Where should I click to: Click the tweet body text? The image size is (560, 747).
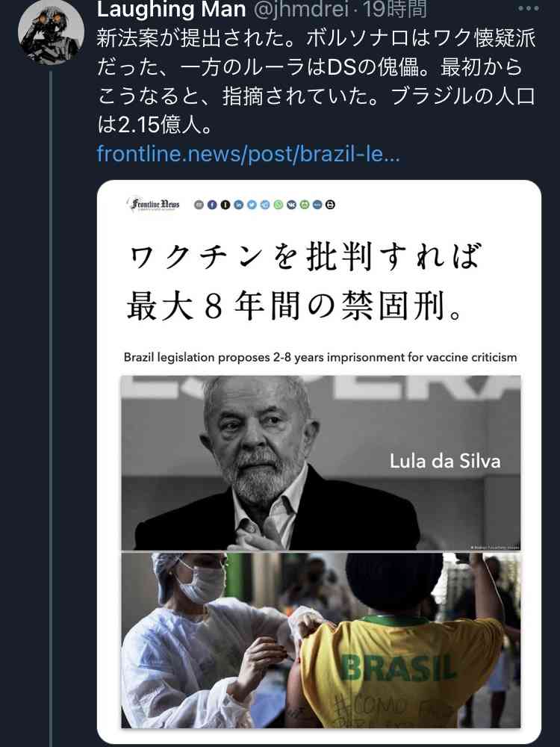tap(316, 81)
